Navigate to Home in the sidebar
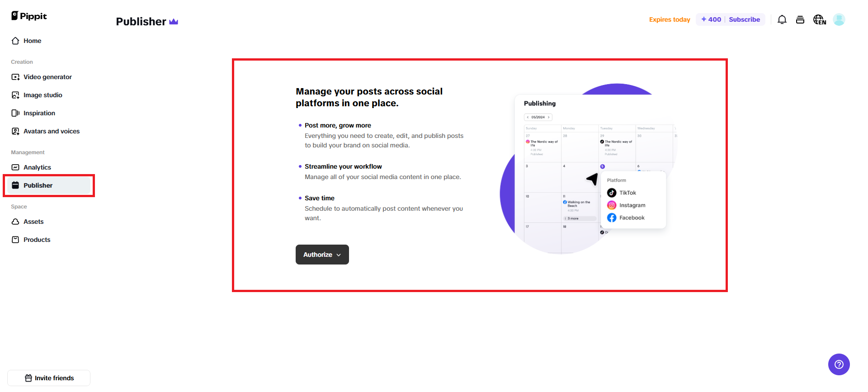The image size is (868, 392). click(32, 41)
